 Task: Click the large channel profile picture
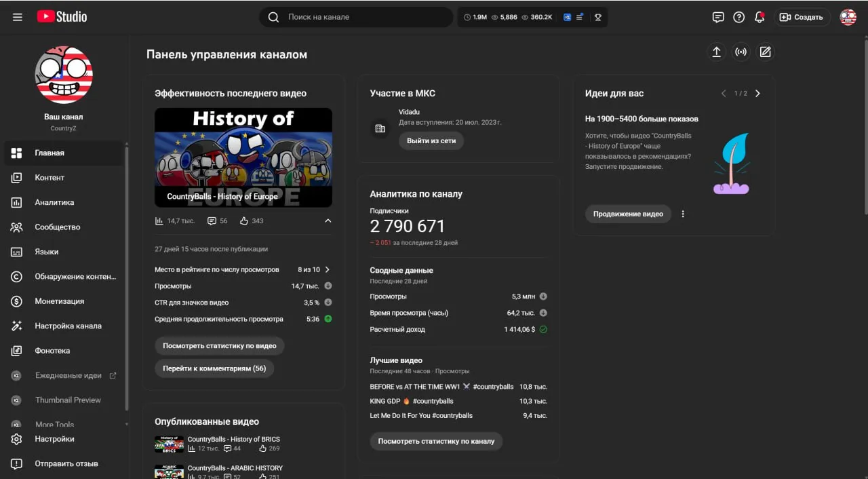64,75
